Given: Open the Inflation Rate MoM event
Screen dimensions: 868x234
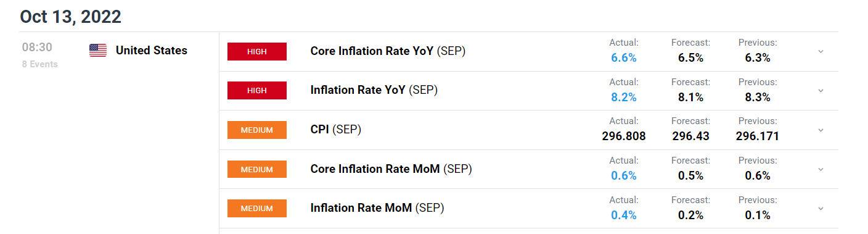Looking at the screenshot, I should [x=377, y=208].
